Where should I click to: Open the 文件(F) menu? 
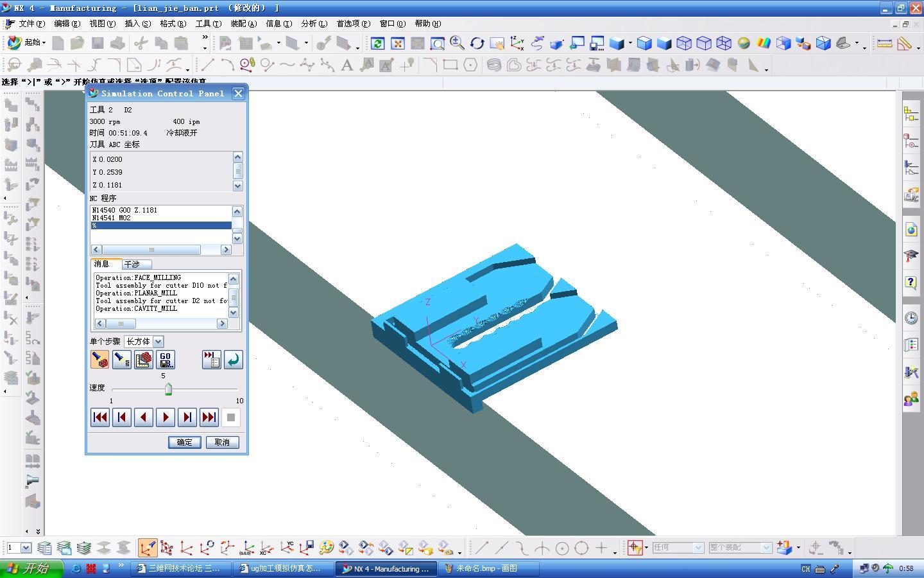(31, 24)
